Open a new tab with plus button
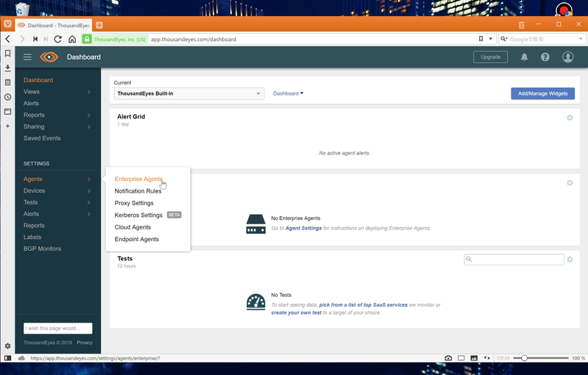588x375 pixels. [99, 25]
